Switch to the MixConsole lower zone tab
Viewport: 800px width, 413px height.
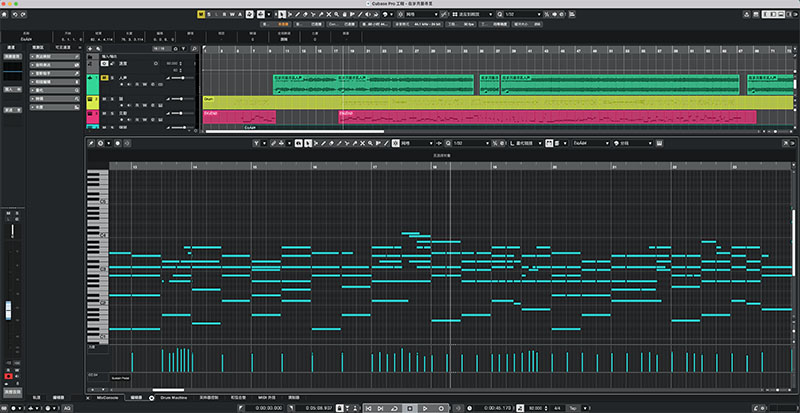tap(108, 397)
